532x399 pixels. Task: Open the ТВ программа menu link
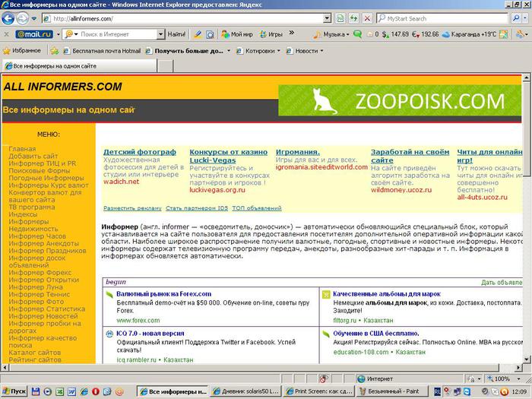[32, 207]
